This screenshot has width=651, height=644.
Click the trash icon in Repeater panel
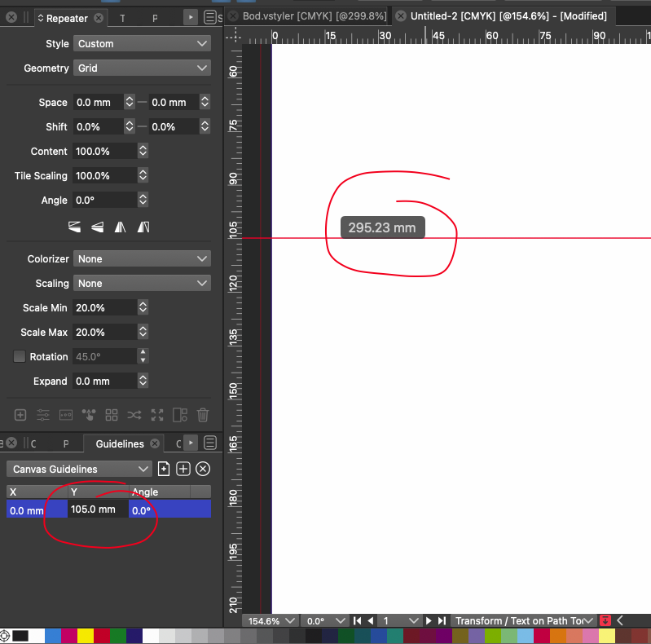tap(204, 415)
